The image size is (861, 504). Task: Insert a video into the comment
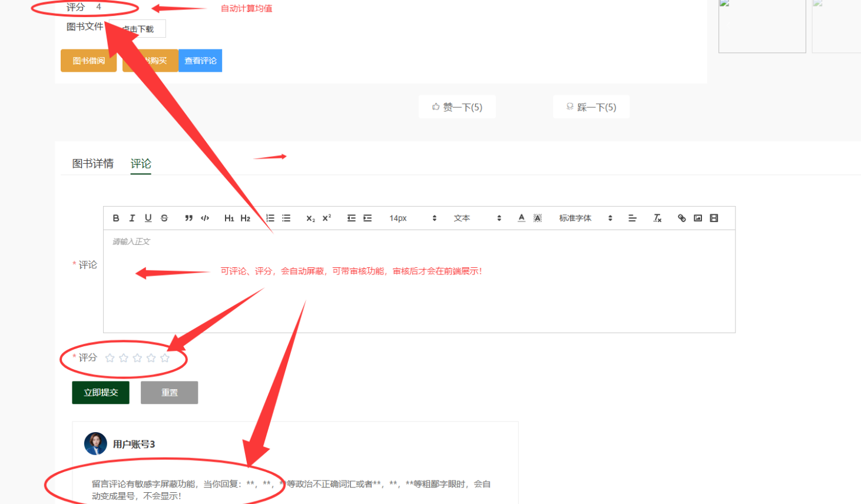click(x=714, y=218)
